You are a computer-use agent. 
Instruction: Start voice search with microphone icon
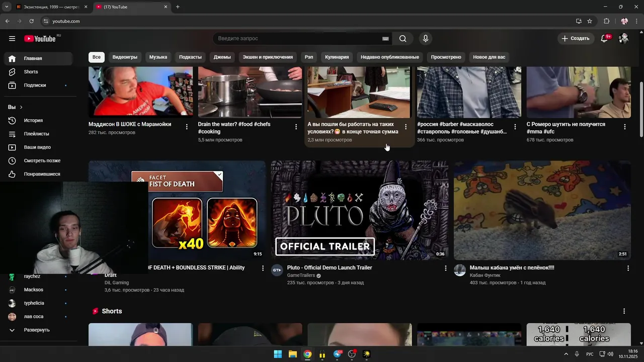[426, 39]
